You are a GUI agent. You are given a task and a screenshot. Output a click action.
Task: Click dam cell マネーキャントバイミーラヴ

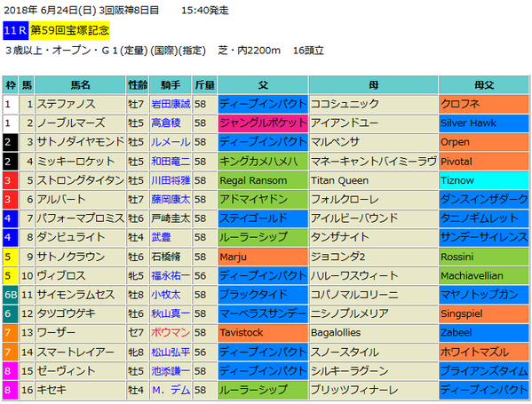[x=373, y=162]
